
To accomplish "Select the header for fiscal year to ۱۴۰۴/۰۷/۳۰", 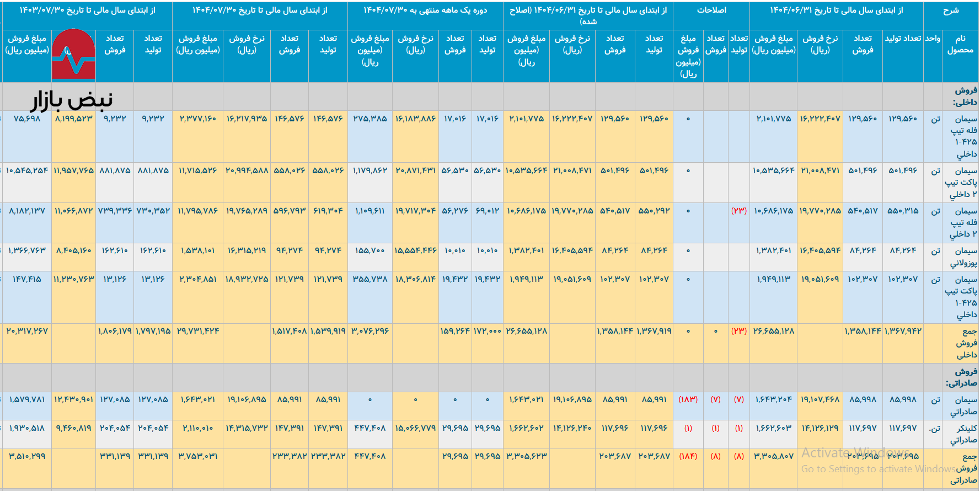I will [x=260, y=10].
